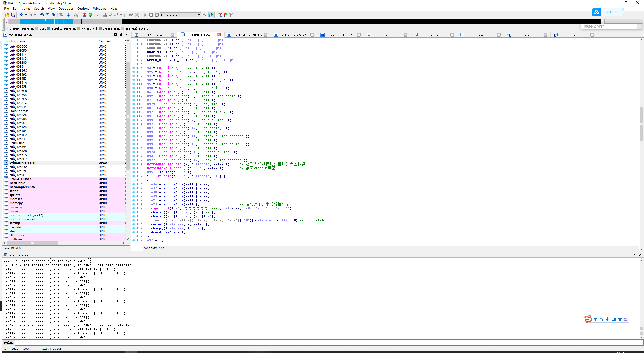This screenshot has width=644, height=353.
Task: Switch to the Hex View-1 tab
Action: (387, 35)
